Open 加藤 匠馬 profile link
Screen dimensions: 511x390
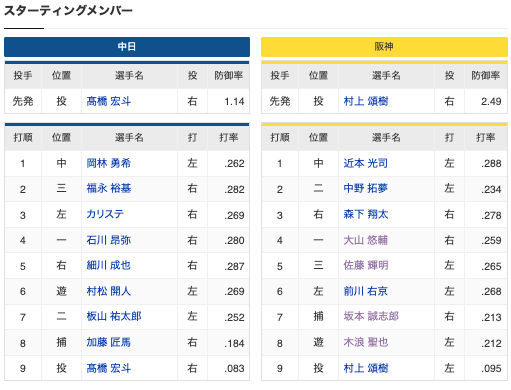(108, 342)
